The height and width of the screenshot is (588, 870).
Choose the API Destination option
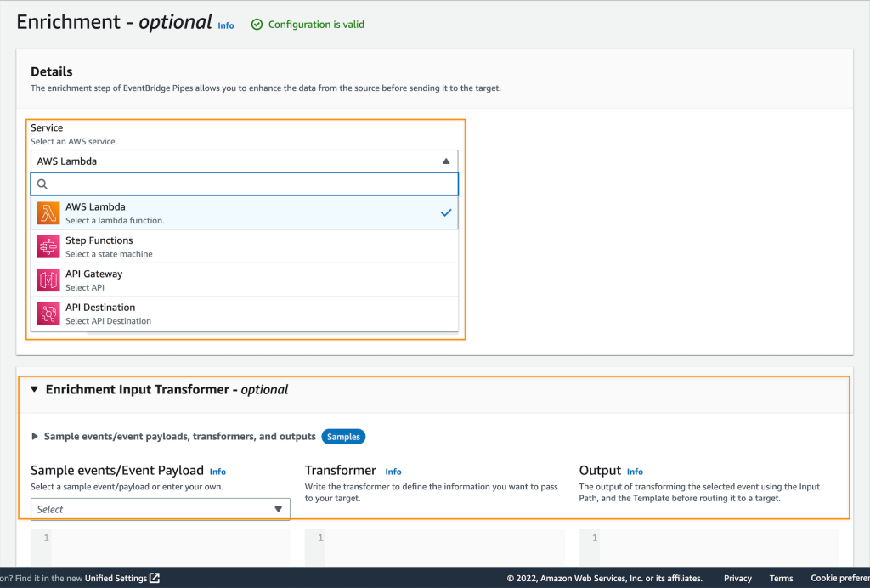point(244,314)
